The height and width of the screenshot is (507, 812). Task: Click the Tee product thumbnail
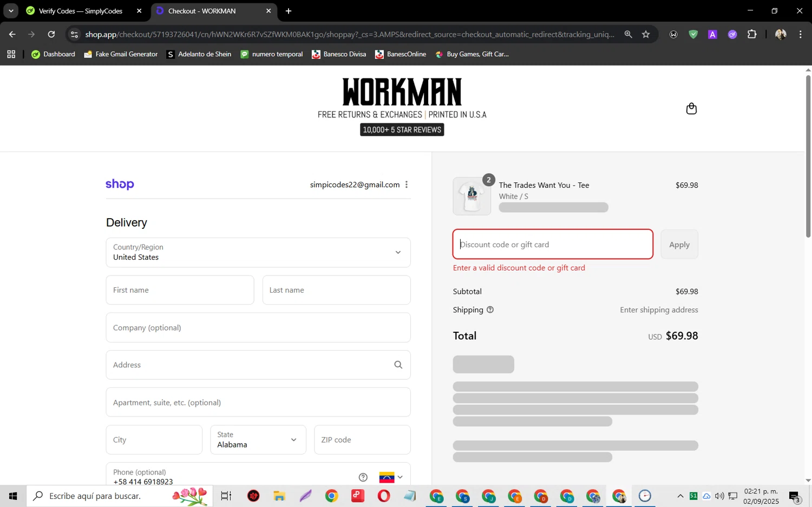click(x=472, y=196)
